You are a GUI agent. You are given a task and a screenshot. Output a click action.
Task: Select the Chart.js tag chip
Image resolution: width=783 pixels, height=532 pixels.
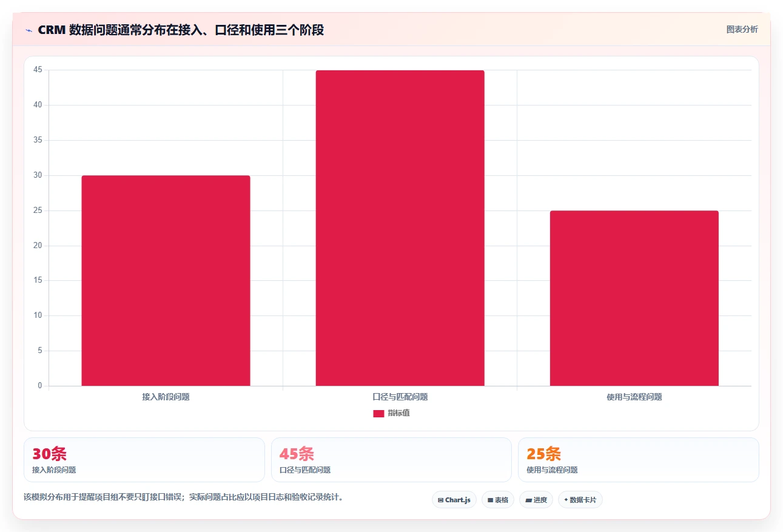coord(454,500)
